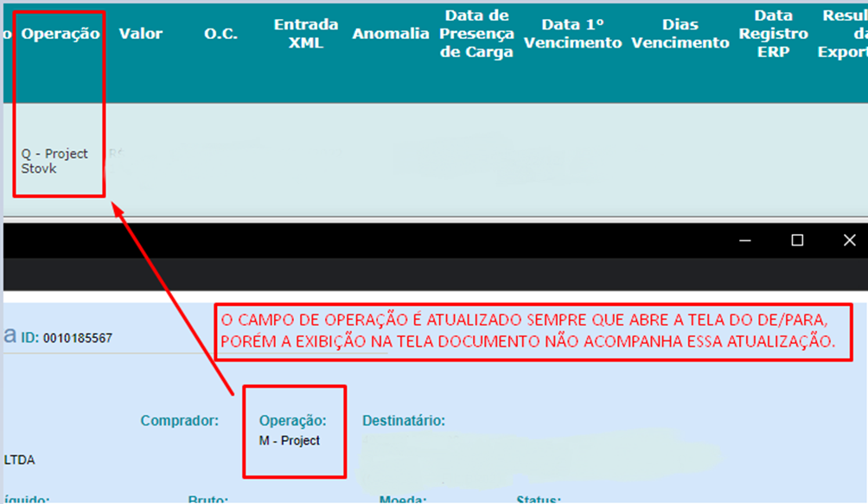Sort by the Valor column header
Viewport: 868px width, 504px height.
141,34
